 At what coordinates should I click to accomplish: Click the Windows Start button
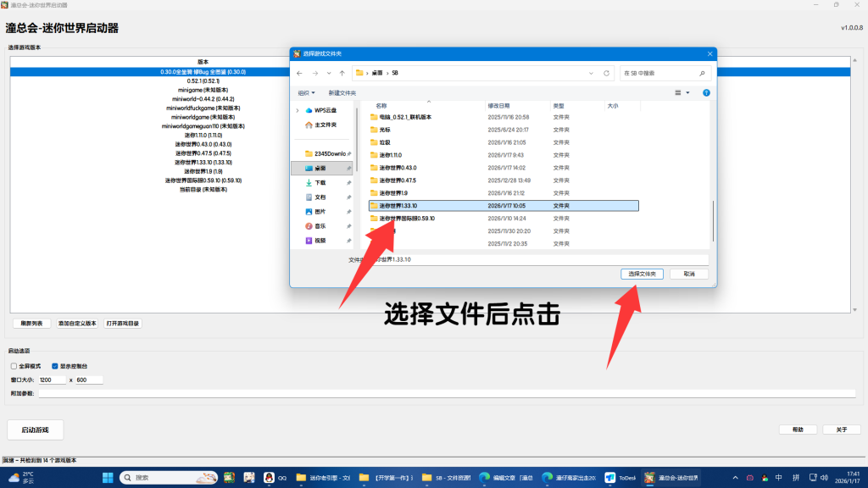[108, 478]
